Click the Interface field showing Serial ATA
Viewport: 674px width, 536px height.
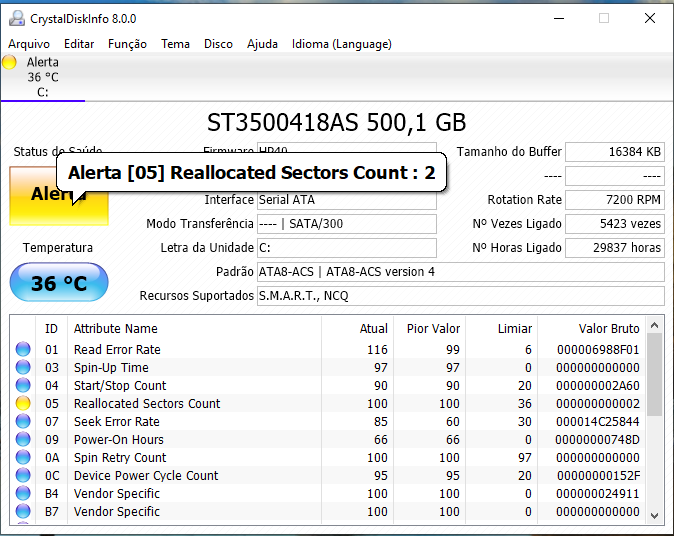(347, 200)
